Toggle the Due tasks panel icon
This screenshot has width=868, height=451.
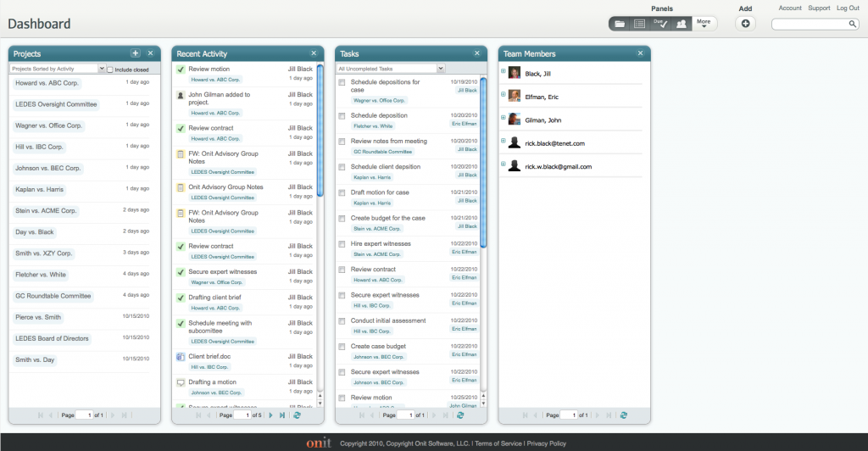coord(659,24)
